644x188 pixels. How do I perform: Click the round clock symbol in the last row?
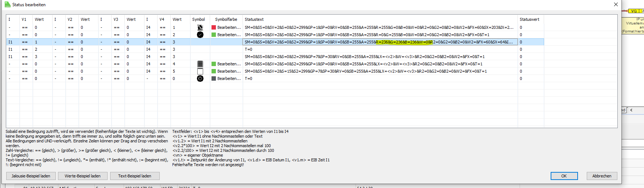[200, 78]
